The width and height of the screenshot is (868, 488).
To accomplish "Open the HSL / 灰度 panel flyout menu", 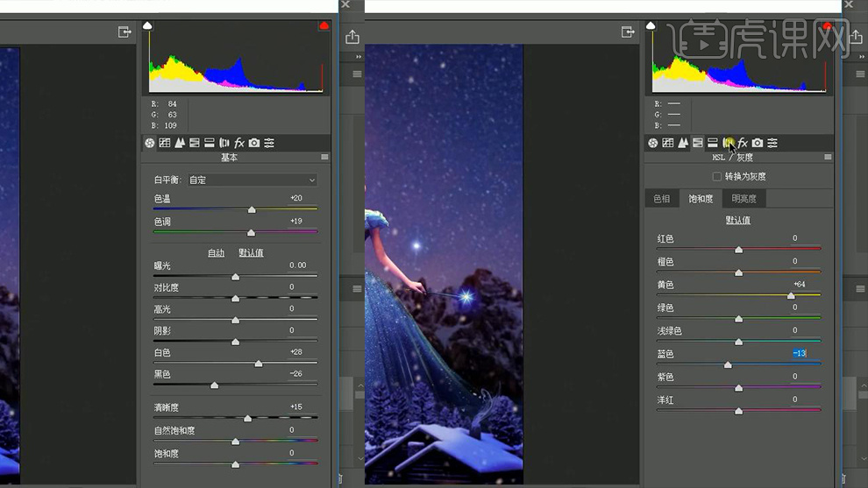I will pyautogui.click(x=828, y=158).
